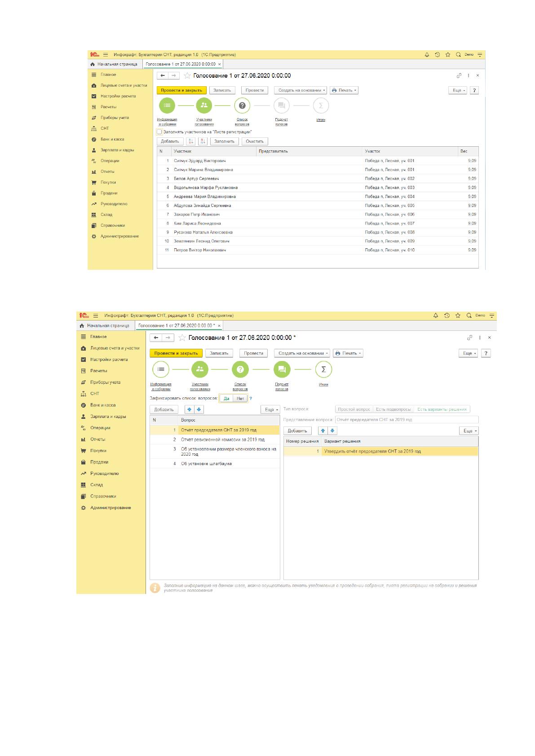Click 'Записать' in lower screenshot
Image resolution: width=535 pixels, height=756 pixels.
coord(219,353)
